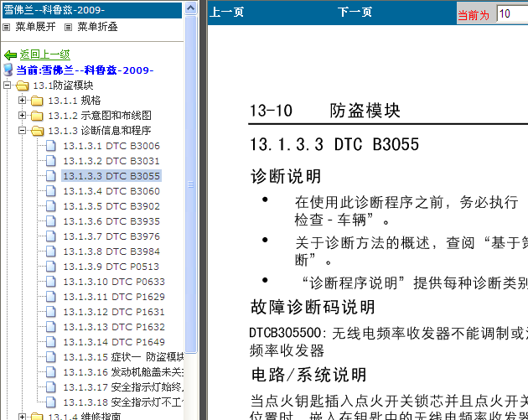Click document icon for 13.1.3.7 DTC B3976
528x420 pixels.
51,236
